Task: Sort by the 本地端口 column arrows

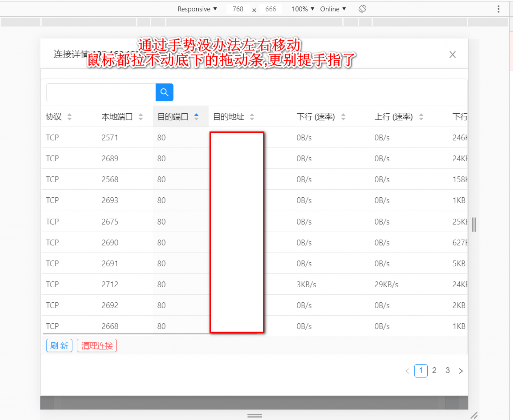Action: [x=141, y=117]
